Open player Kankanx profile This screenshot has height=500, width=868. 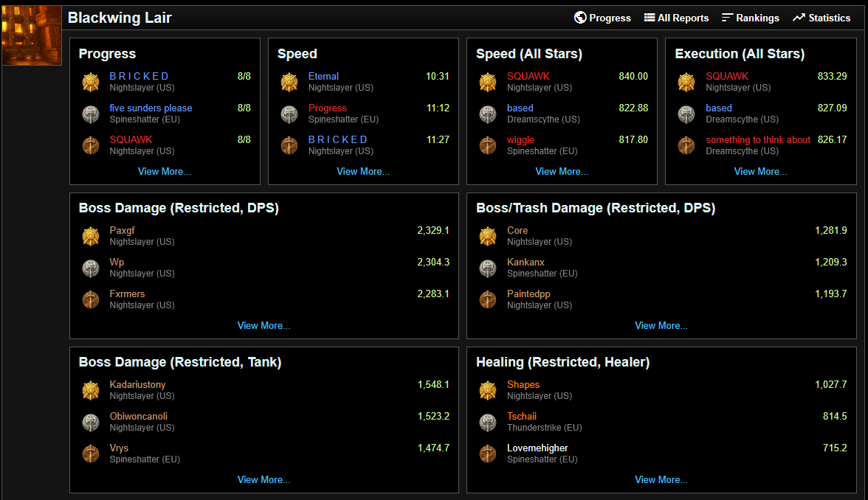[526, 263]
